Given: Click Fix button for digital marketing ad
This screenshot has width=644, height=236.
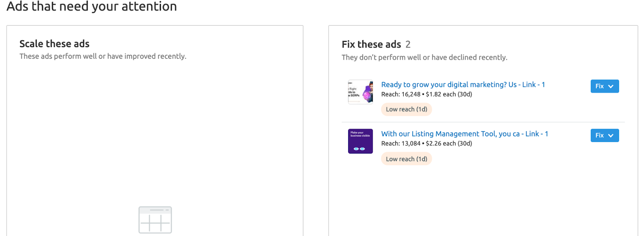Looking at the screenshot, I should (605, 86).
